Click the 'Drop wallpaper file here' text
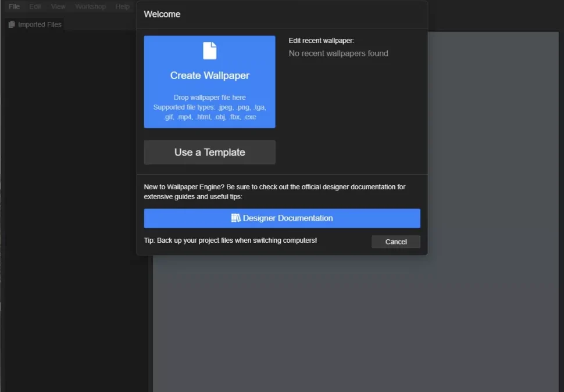This screenshot has width=564, height=392. 209,98
